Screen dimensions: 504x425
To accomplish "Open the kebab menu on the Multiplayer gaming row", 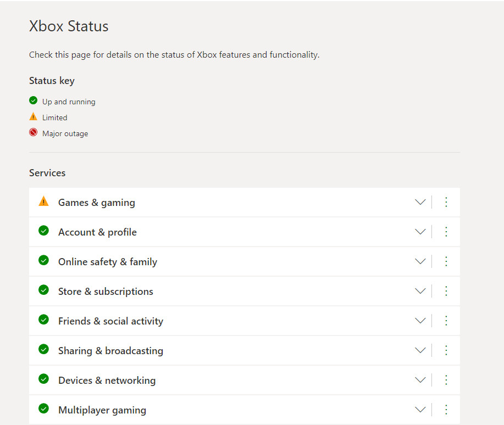I will click(x=446, y=410).
